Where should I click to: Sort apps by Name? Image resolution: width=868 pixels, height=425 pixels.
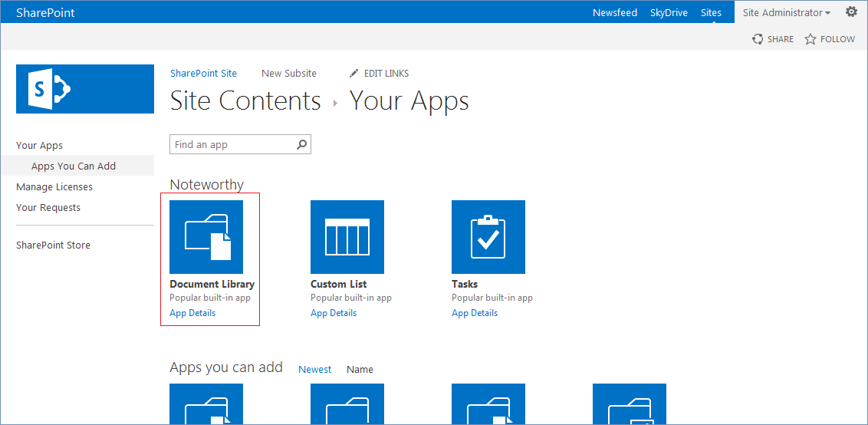(x=360, y=369)
